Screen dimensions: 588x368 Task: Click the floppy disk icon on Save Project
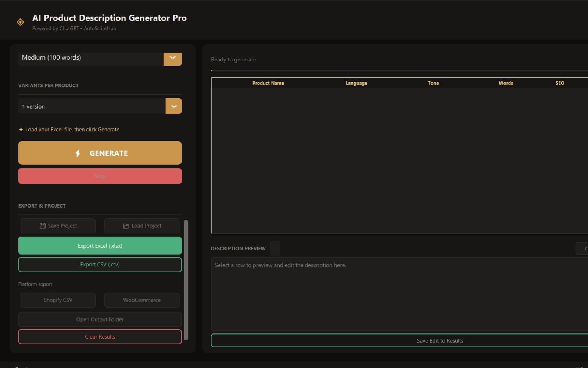pos(43,226)
